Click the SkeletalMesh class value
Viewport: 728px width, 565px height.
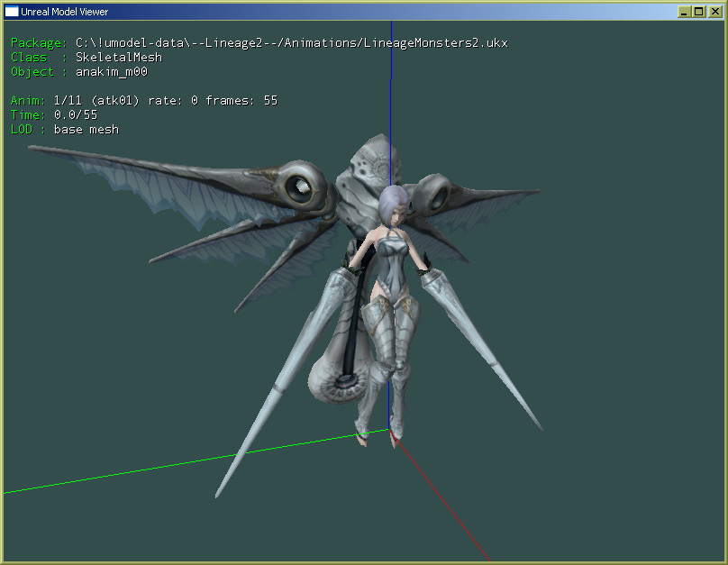tap(119, 57)
